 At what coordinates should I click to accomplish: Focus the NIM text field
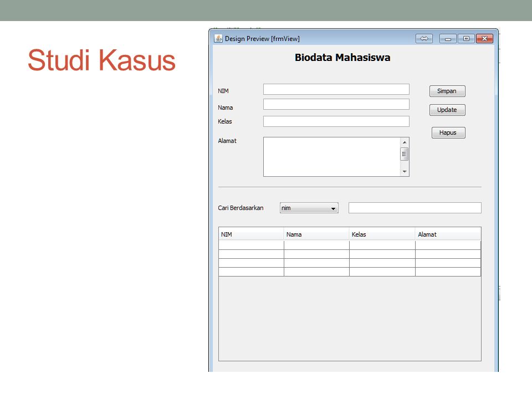click(336, 89)
